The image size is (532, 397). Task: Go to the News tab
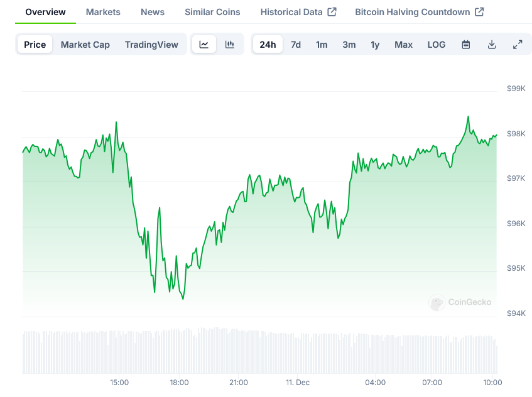(x=153, y=12)
